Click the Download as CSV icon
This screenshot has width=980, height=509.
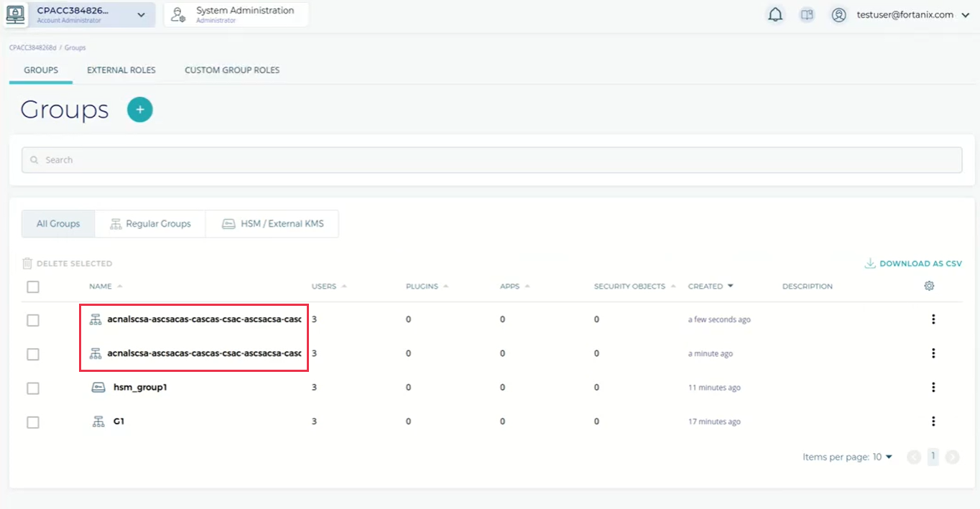(870, 263)
